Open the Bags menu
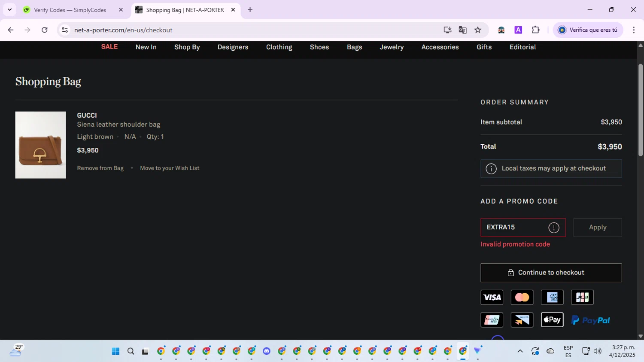The width and height of the screenshot is (644, 362). (355, 47)
